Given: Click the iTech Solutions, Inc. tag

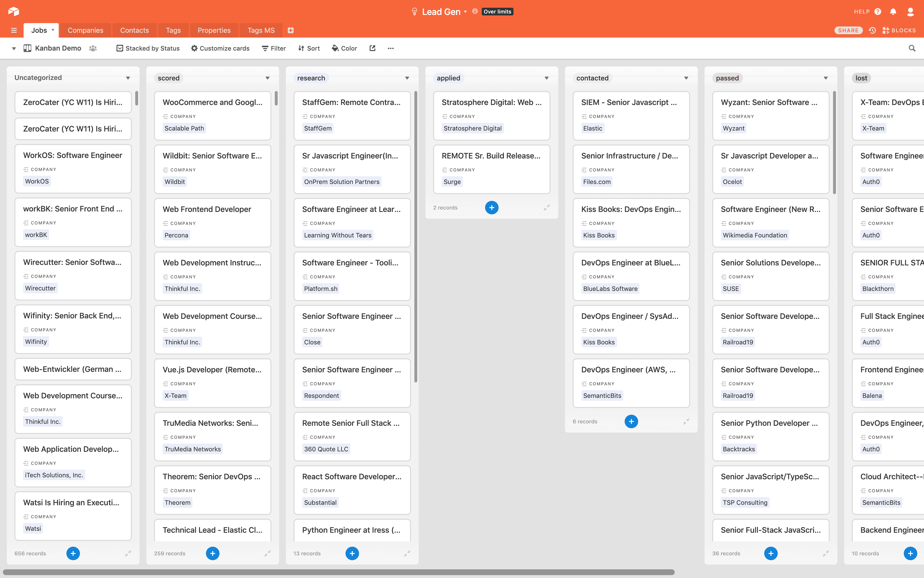Looking at the screenshot, I should (x=54, y=475).
